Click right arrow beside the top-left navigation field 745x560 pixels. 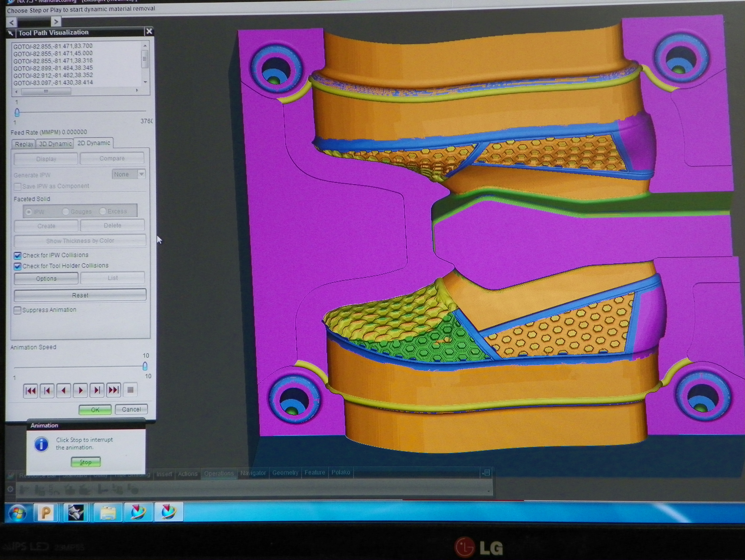coord(56,22)
